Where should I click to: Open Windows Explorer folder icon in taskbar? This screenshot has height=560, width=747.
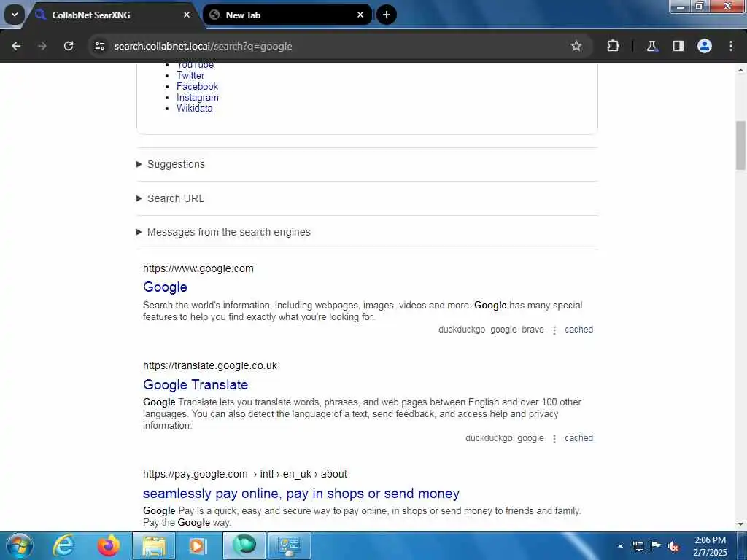pyautogui.click(x=153, y=545)
